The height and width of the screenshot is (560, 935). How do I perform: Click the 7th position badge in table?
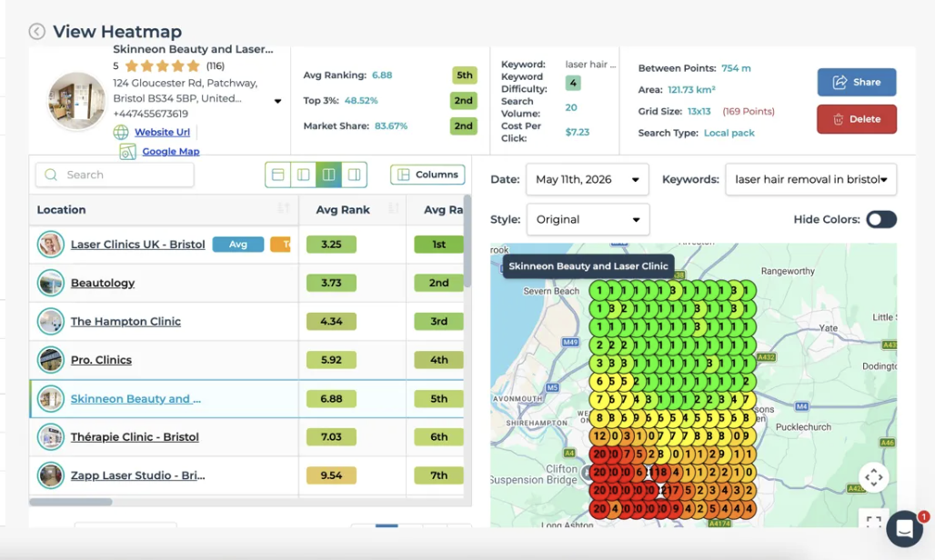[x=438, y=475]
